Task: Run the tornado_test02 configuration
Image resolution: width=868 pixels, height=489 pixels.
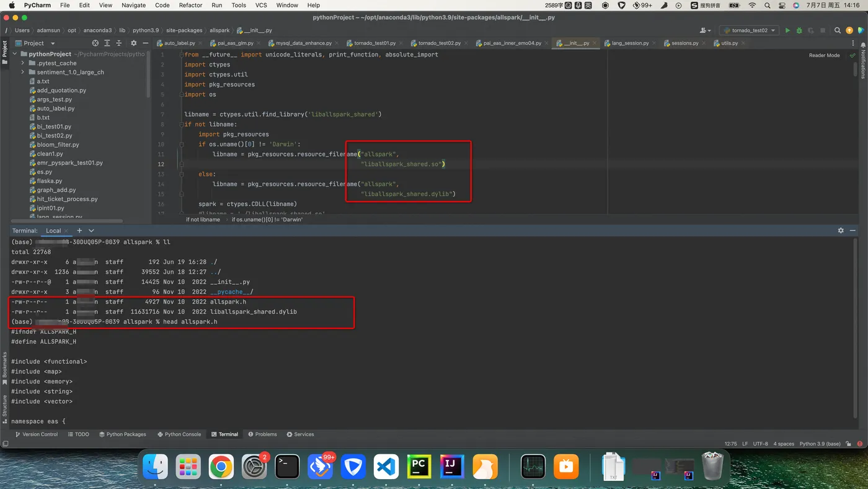Action: [787, 30]
